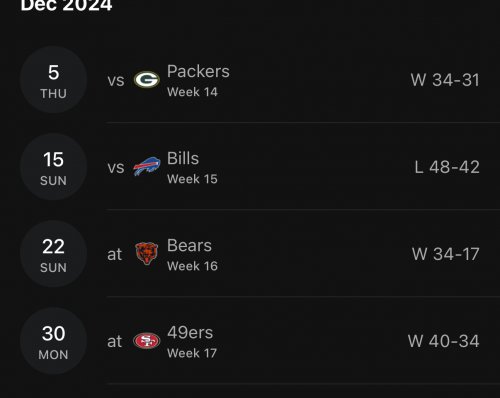Click the Week 17 label
Image resolution: width=500 pixels, height=398 pixels.
192,353
